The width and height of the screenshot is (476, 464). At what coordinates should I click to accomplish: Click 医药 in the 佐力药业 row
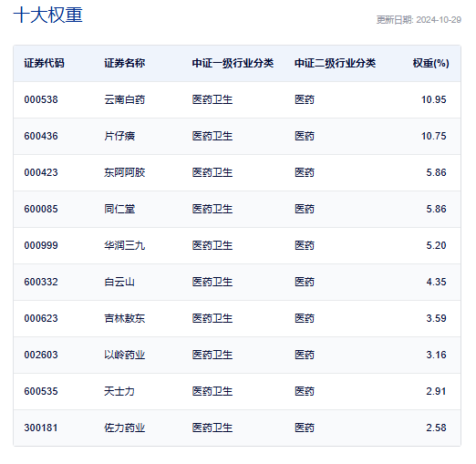click(305, 428)
